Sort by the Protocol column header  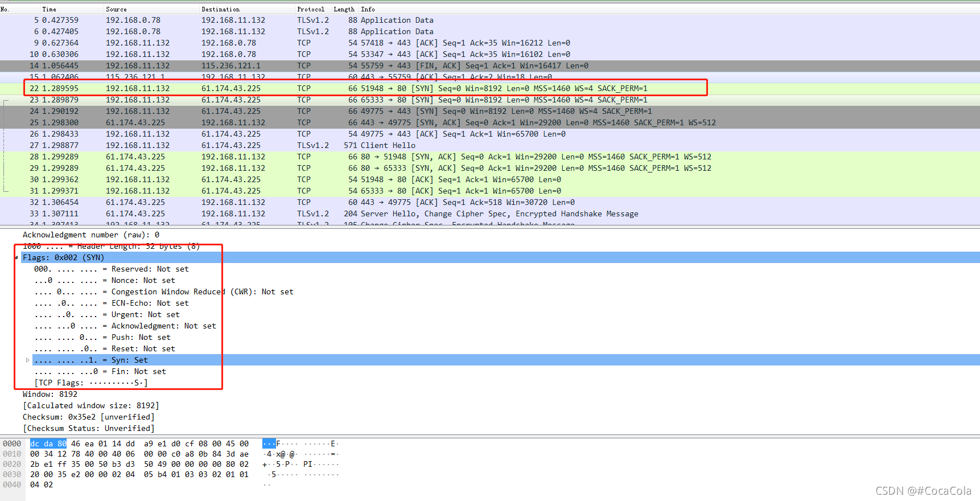point(311,9)
